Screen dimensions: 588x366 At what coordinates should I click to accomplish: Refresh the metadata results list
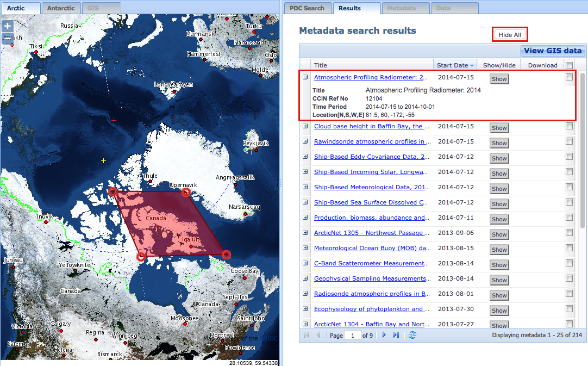click(412, 335)
